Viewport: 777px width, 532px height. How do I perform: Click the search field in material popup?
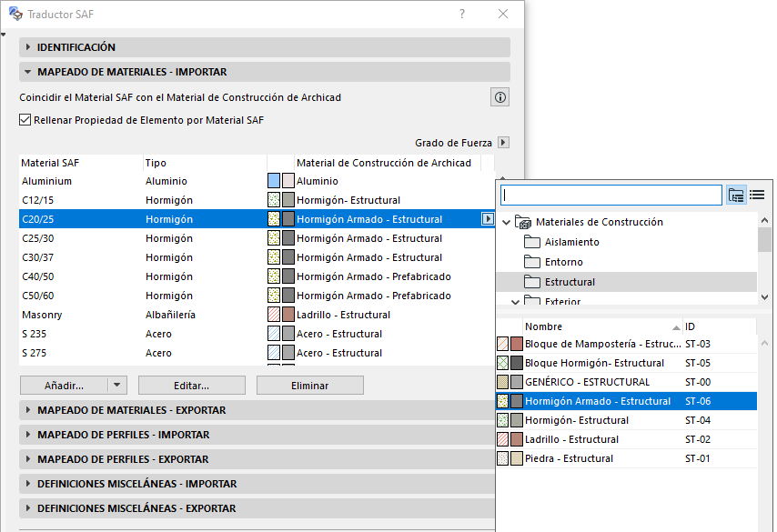pyautogui.click(x=611, y=196)
